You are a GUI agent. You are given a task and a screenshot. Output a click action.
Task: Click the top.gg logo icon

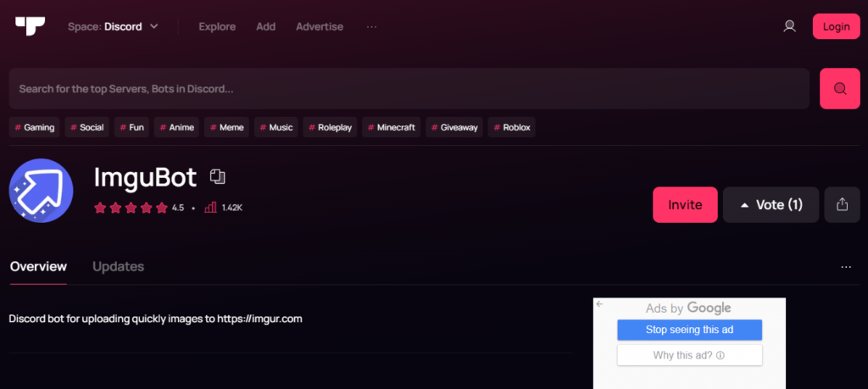(x=30, y=26)
